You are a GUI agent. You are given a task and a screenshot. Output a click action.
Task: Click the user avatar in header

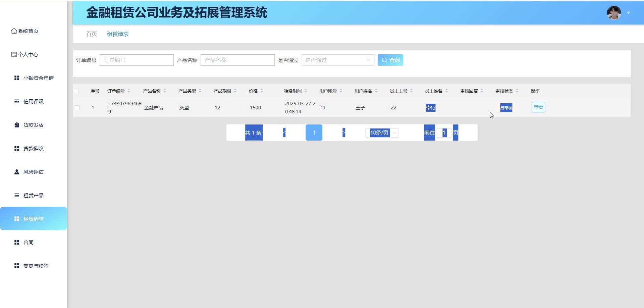point(613,13)
